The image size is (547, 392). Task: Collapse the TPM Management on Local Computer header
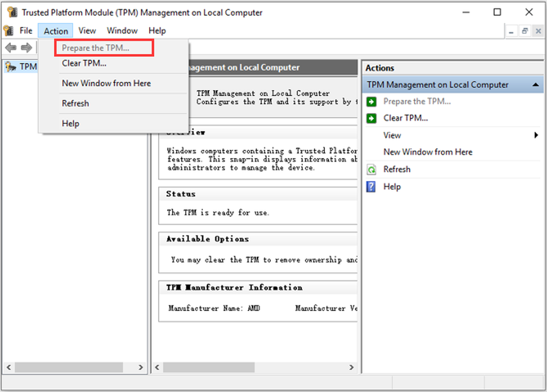tap(535, 85)
